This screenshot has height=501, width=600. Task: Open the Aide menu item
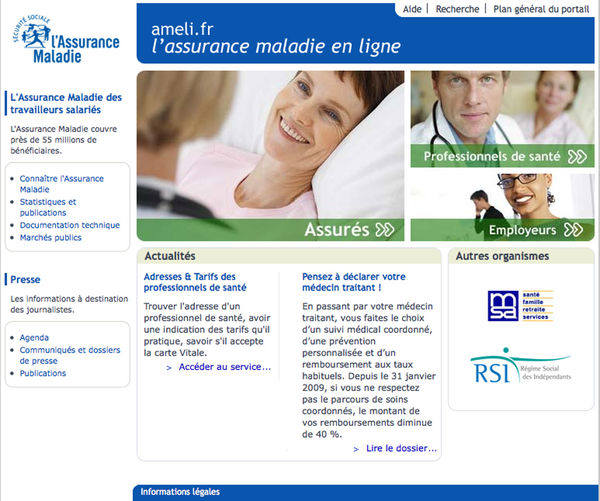pyautogui.click(x=411, y=9)
